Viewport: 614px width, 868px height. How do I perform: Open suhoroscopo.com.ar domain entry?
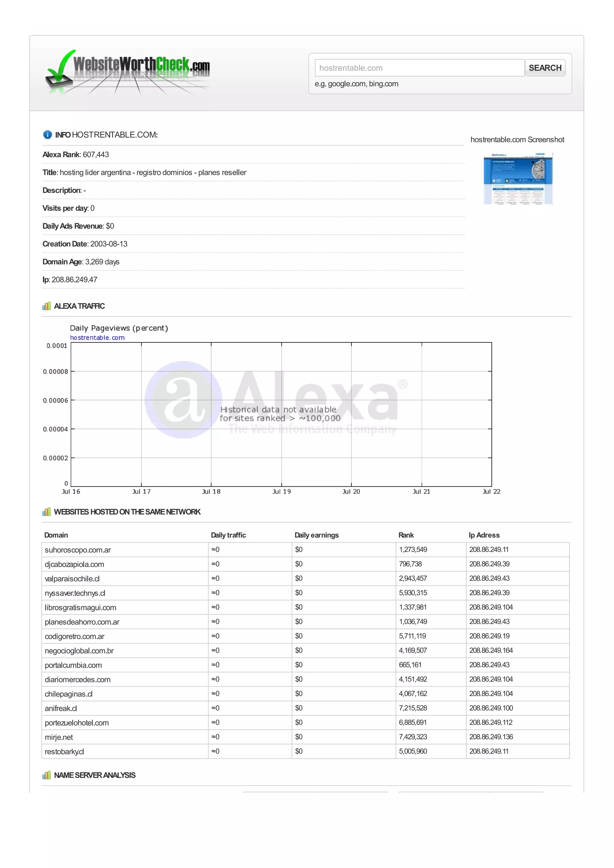pyautogui.click(x=78, y=550)
